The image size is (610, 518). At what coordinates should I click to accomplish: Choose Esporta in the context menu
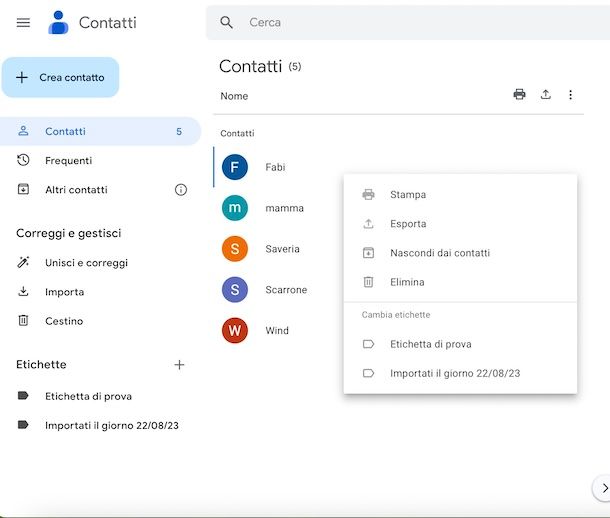408,224
